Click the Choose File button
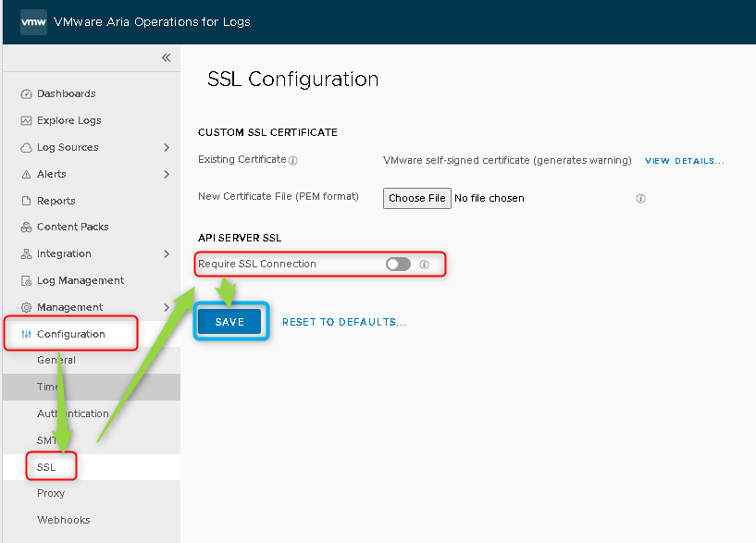Viewport: 756px width, 543px height. [417, 198]
